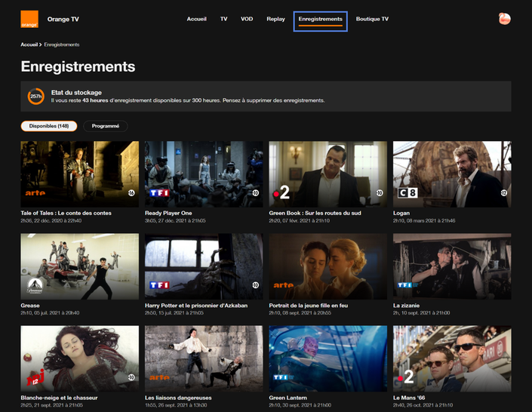This screenshot has height=412, width=532.
Task: Go to TV menu item
Action: tap(223, 19)
